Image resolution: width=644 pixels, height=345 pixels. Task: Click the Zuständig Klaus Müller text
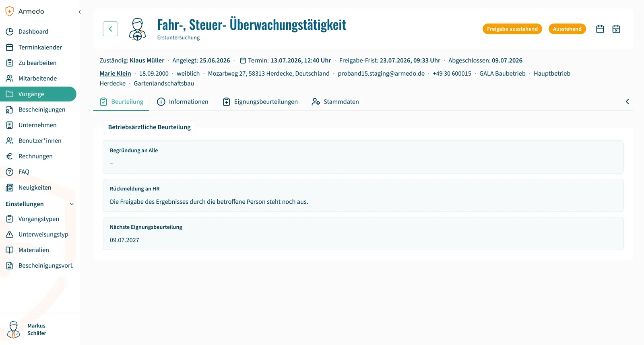pyautogui.click(x=132, y=60)
